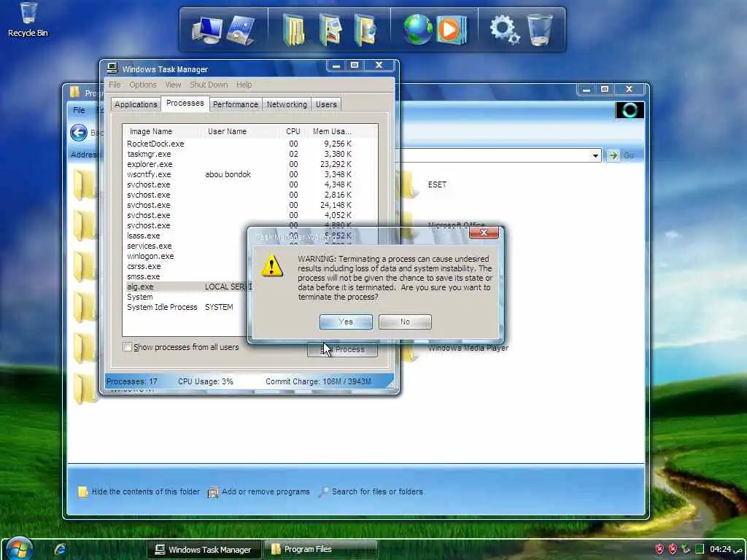Select the Processes tab
The height and width of the screenshot is (560, 747).
pos(185,104)
